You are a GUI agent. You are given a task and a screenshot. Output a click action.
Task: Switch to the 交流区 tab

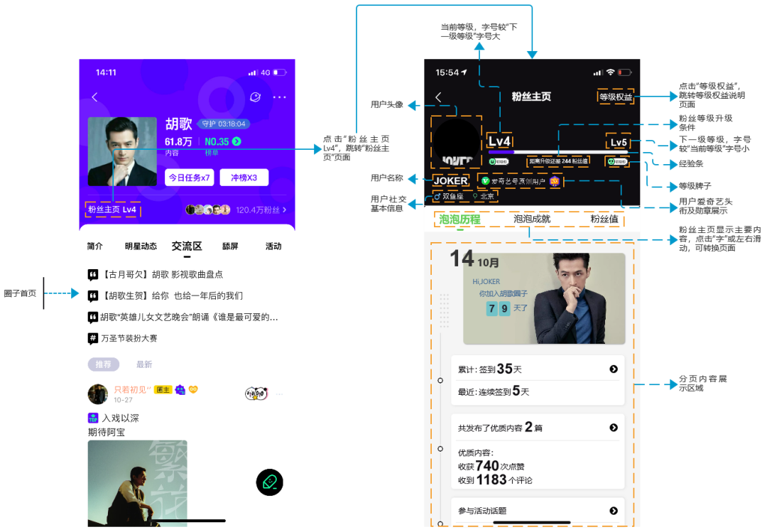coord(185,246)
